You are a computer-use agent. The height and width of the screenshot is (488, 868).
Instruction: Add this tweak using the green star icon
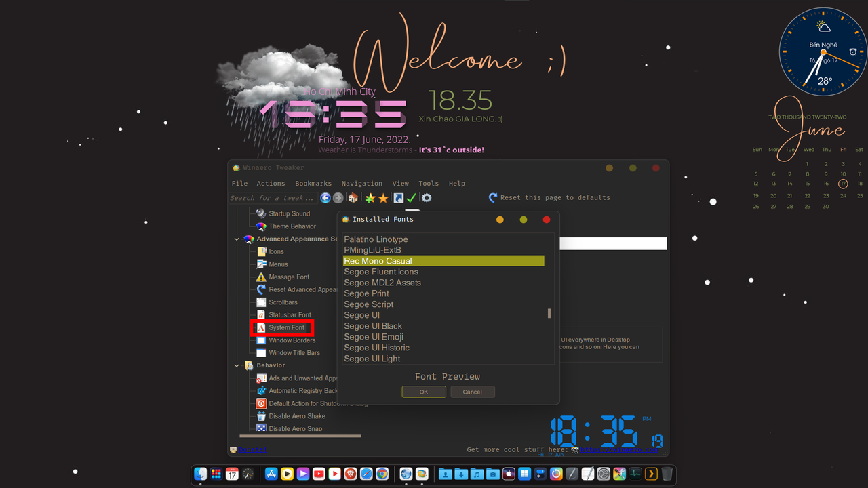point(370,197)
